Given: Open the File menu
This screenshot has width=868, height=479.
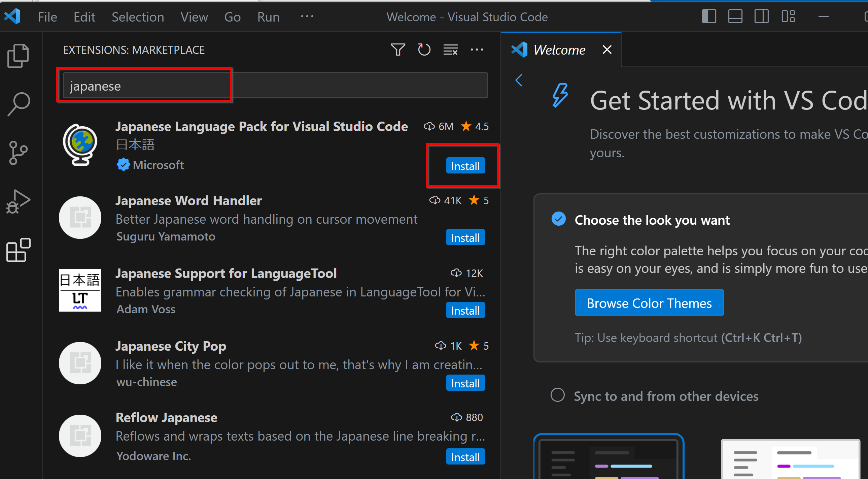Looking at the screenshot, I should pyautogui.click(x=47, y=17).
